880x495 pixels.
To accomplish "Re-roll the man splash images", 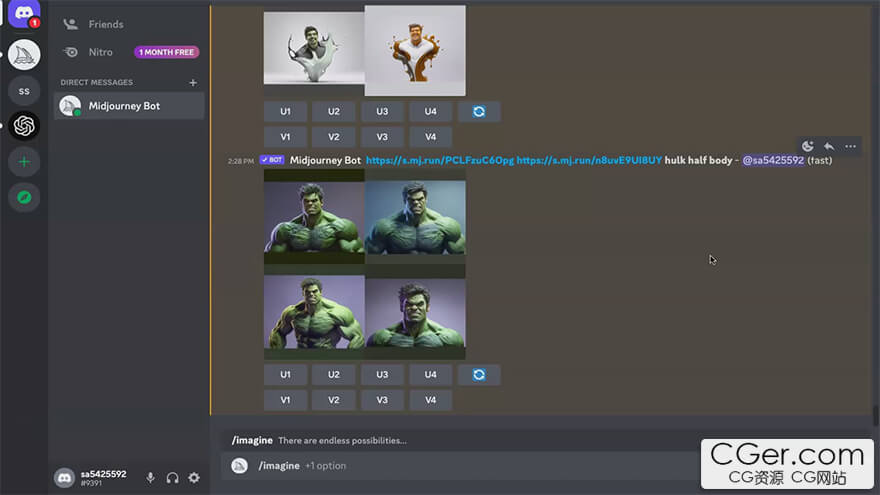I will 479,112.
